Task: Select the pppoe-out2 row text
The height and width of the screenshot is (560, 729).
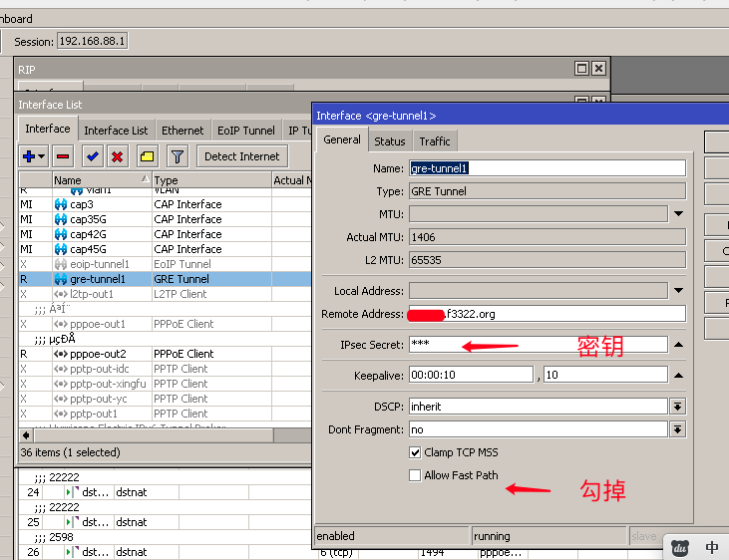Action: pyautogui.click(x=98, y=354)
